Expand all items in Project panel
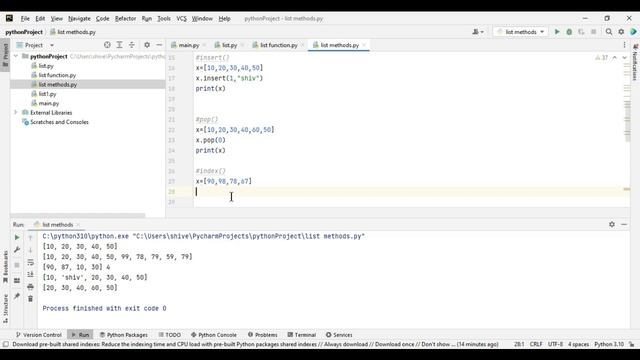The image size is (640, 360). pos(119,45)
